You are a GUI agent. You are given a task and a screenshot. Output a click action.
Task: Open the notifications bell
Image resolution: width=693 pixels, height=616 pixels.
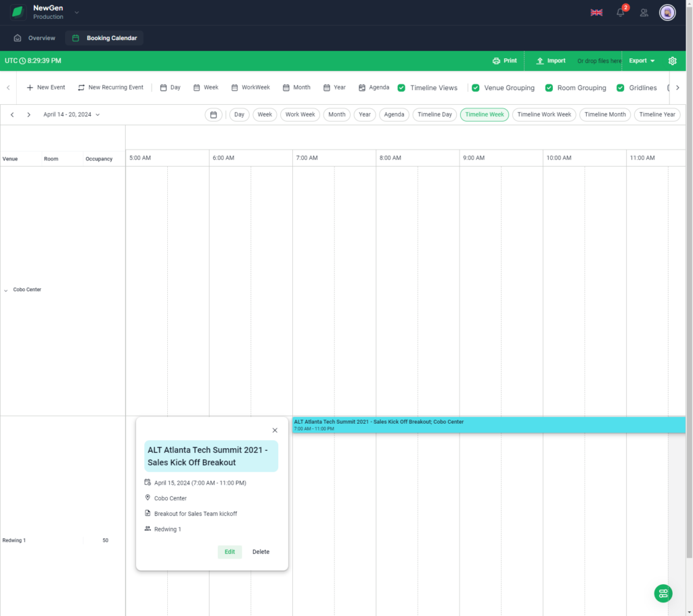pyautogui.click(x=620, y=13)
